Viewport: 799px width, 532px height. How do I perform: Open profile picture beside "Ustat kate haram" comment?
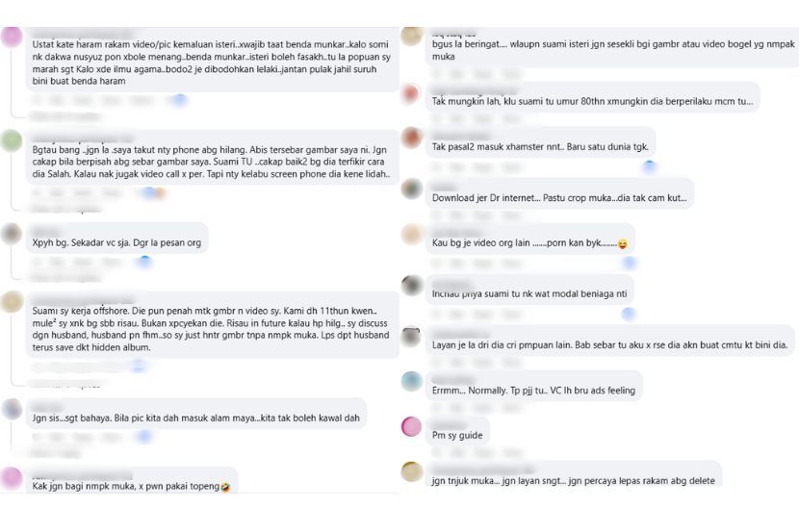pos(12,37)
